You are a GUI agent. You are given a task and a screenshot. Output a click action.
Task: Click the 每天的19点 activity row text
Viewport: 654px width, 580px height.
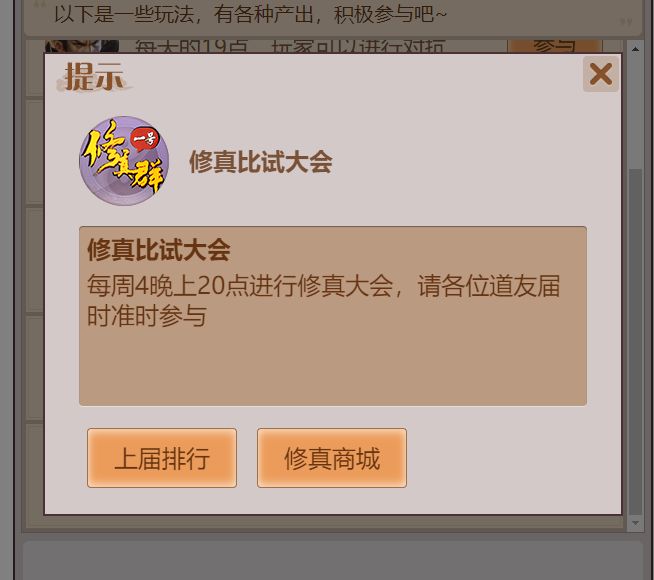[x=289, y=46]
